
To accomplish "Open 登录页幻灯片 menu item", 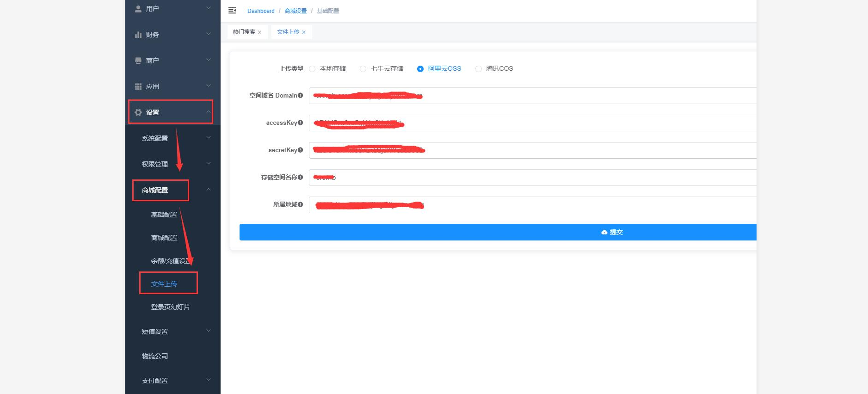I will coord(170,307).
